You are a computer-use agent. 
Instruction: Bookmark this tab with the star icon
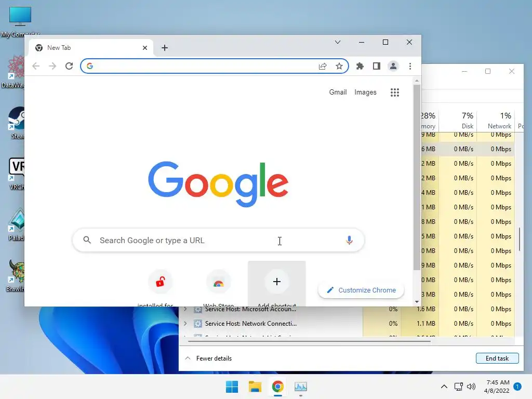(x=339, y=66)
